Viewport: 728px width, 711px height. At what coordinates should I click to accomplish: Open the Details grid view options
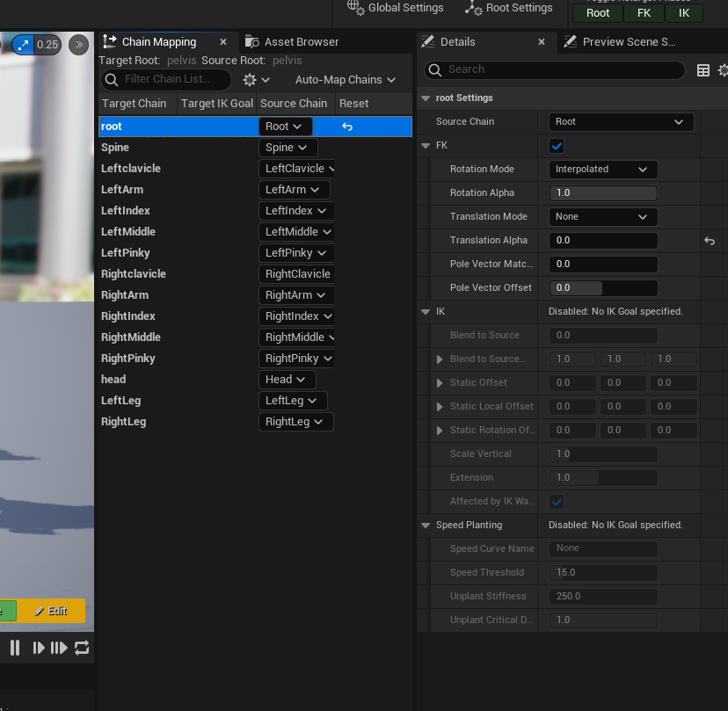(703, 70)
